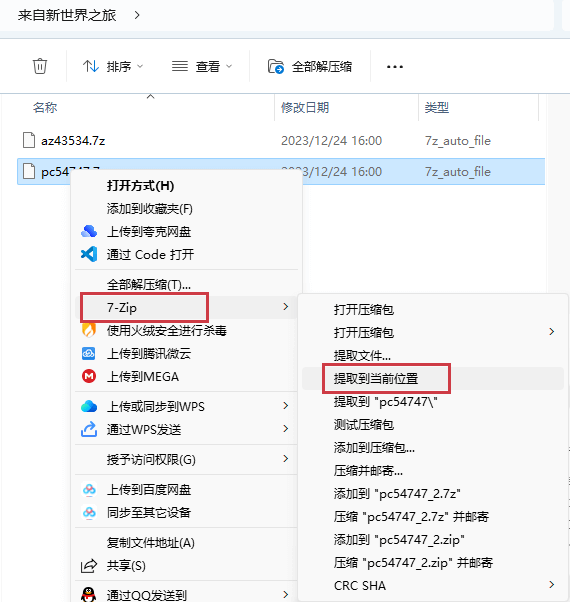Open the 查看 view dropdown
The height and width of the screenshot is (602, 570).
[202, 66]
